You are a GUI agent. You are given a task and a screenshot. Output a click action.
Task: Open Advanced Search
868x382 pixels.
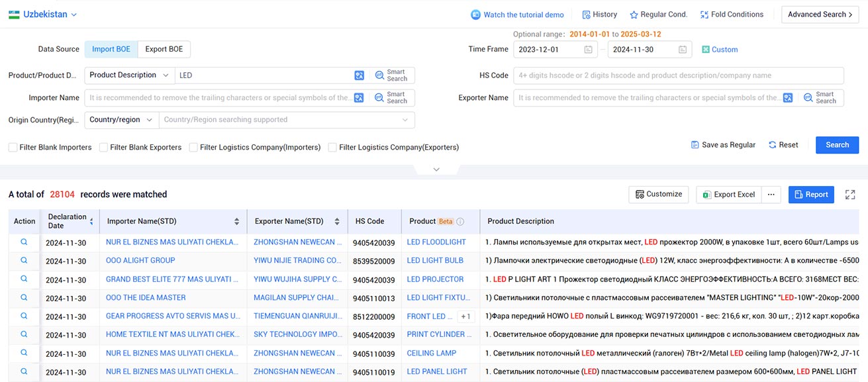820,15
